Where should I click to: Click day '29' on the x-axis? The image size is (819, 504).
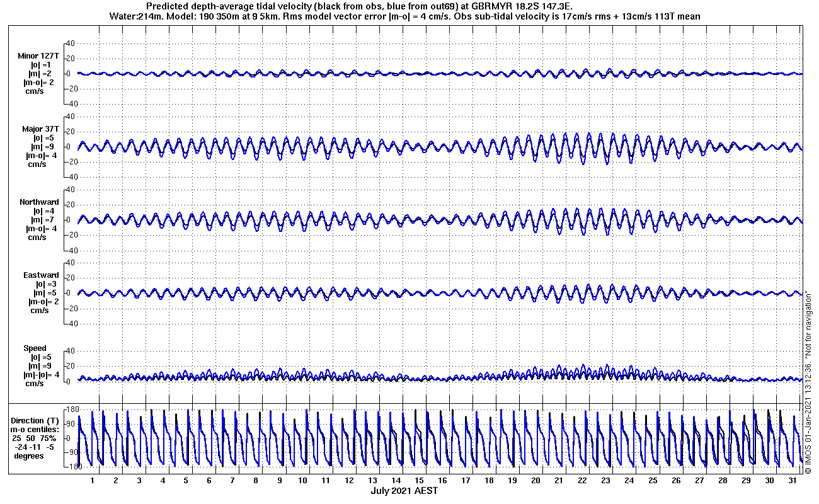click(745, 481)
